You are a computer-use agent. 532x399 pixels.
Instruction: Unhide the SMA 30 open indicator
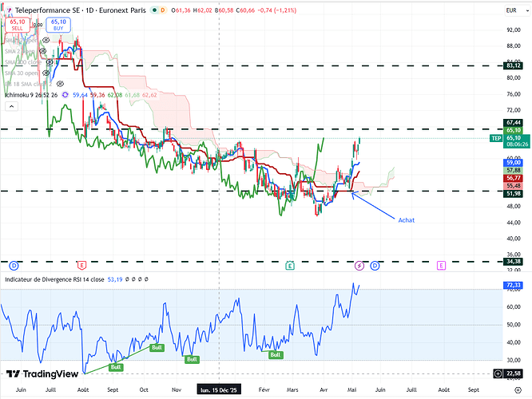(x=46, y=73)
